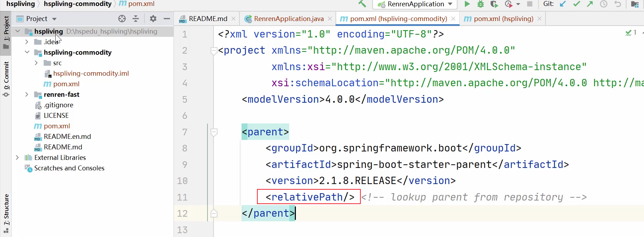Screen dimensions: 644x237
Task: Click the 2.1.8.RELEASE version text
Action: coord(358,181)
